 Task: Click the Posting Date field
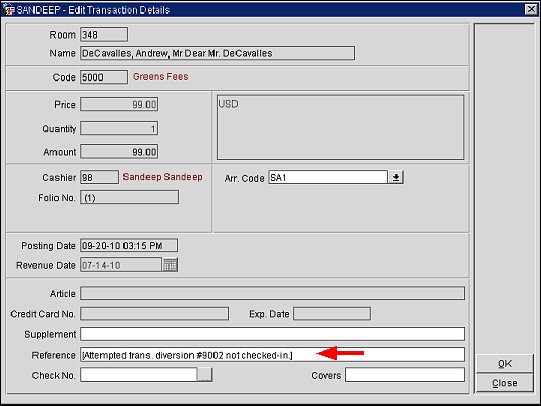coord(129,245)
